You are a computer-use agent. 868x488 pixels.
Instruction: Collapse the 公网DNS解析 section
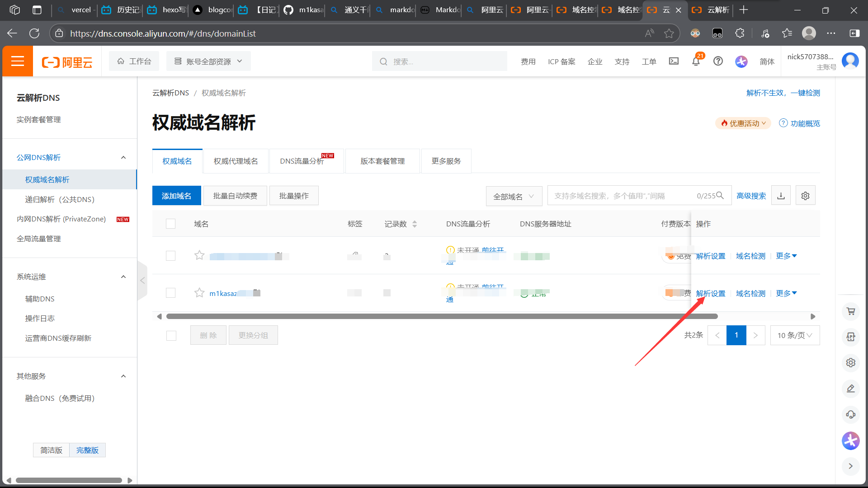[x=123, y=157]
